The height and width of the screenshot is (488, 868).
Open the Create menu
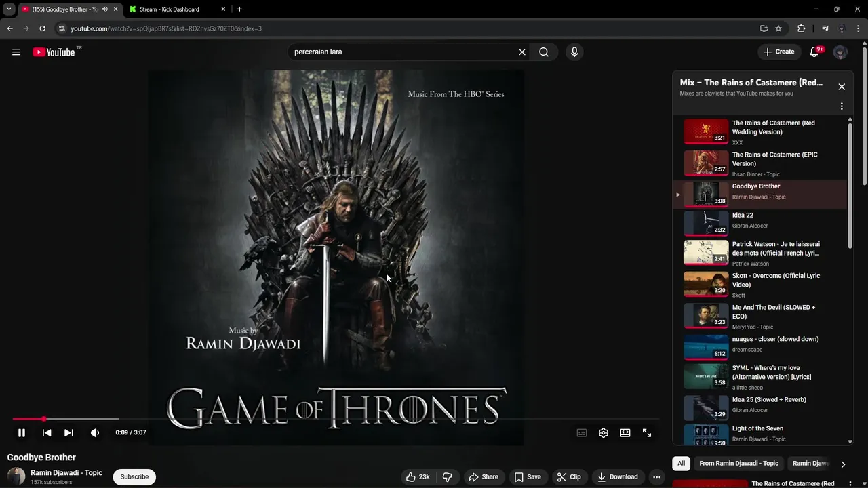click(778, 52)
